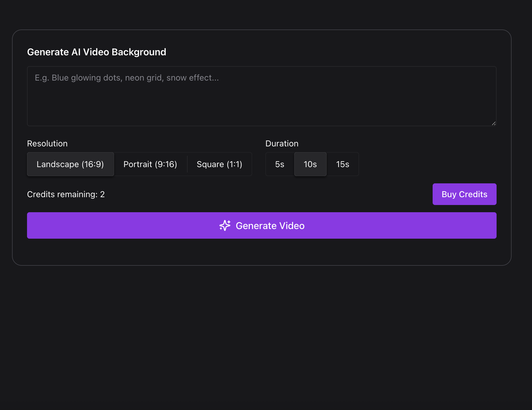Switch to Portrait (9:16) resolution
Screen dimensions: 532x410
coord(150,164)
